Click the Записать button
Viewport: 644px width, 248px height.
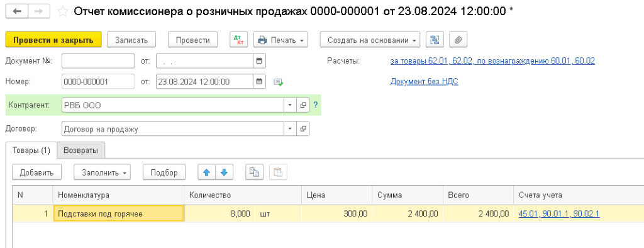[131, 40]
